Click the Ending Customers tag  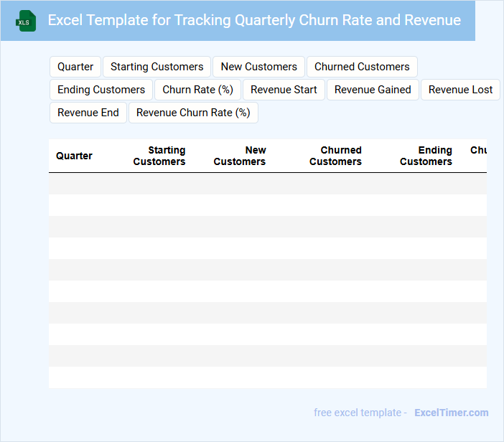click(101, 90)
